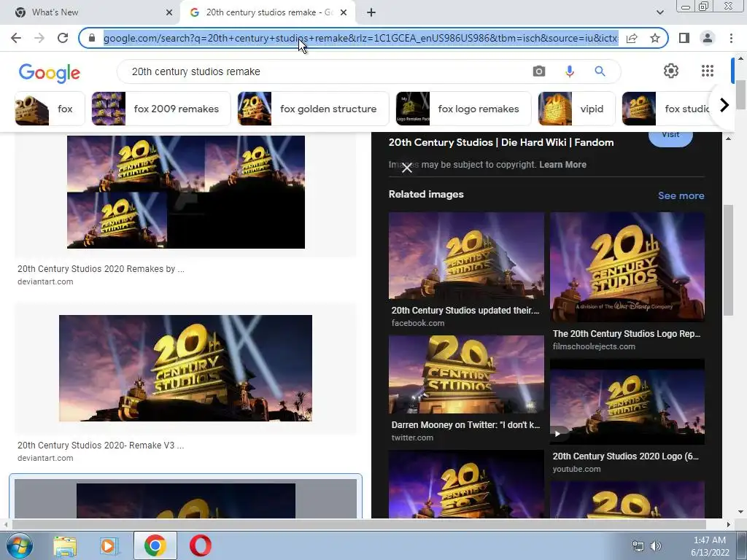
Task: Open '20th Century Studios 2020- Remake V3' result
Action: pyautogui.click(x=101, y=446)
